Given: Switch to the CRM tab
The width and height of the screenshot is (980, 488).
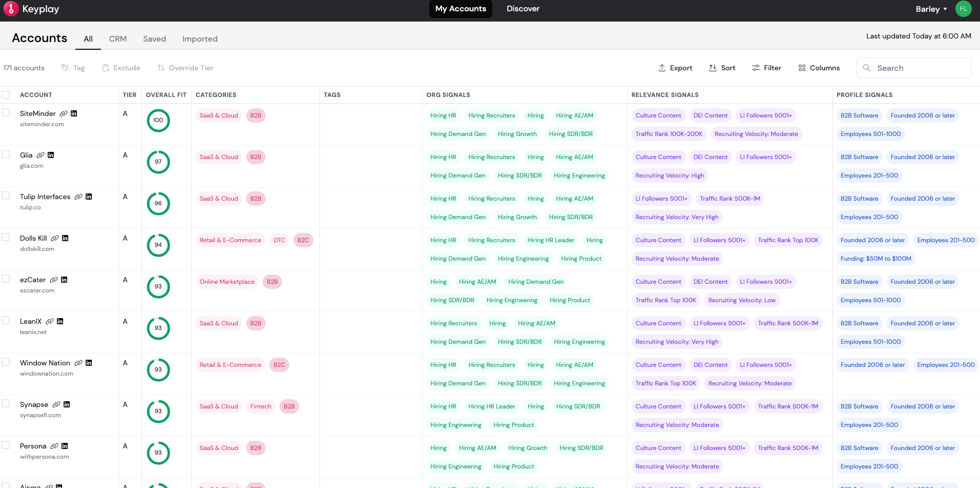Looking at the screenshot, I should (x=118, y=39).
